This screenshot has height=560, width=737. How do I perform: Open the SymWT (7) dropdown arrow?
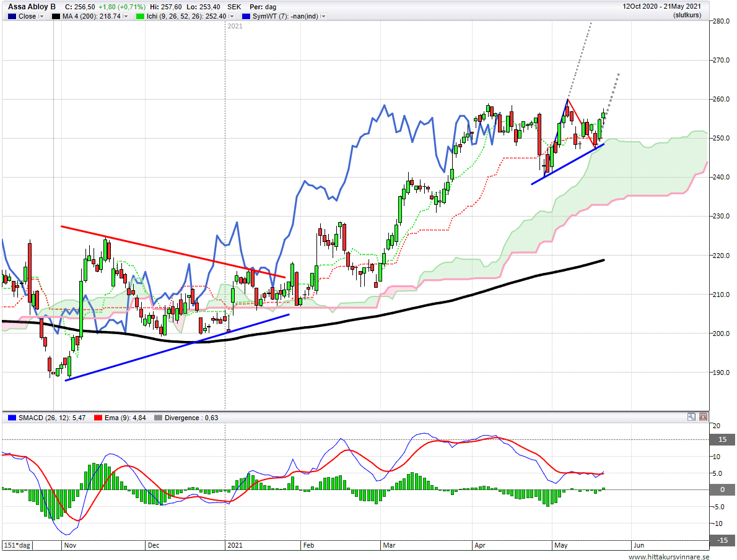click(323, 17)
